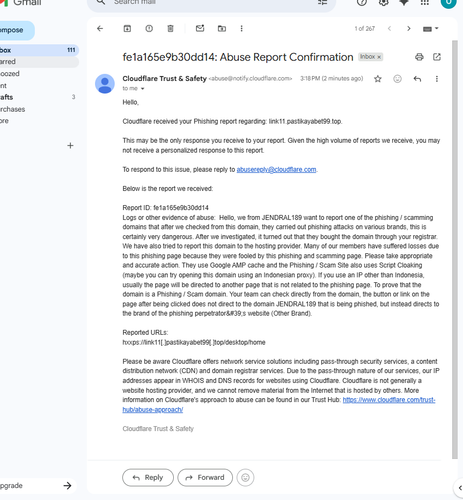Click the Report ID line text
The width and height of the screenshot is (463, 500).
pos(166,208)
